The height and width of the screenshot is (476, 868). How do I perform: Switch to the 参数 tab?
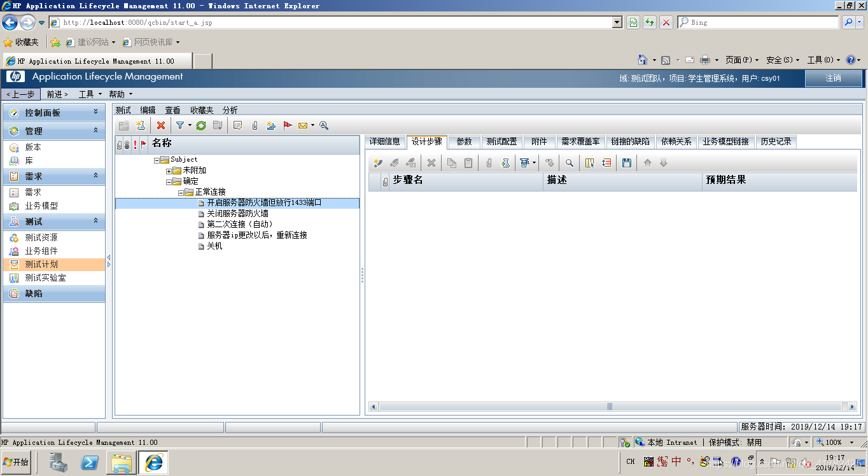(x=465, y=142)
